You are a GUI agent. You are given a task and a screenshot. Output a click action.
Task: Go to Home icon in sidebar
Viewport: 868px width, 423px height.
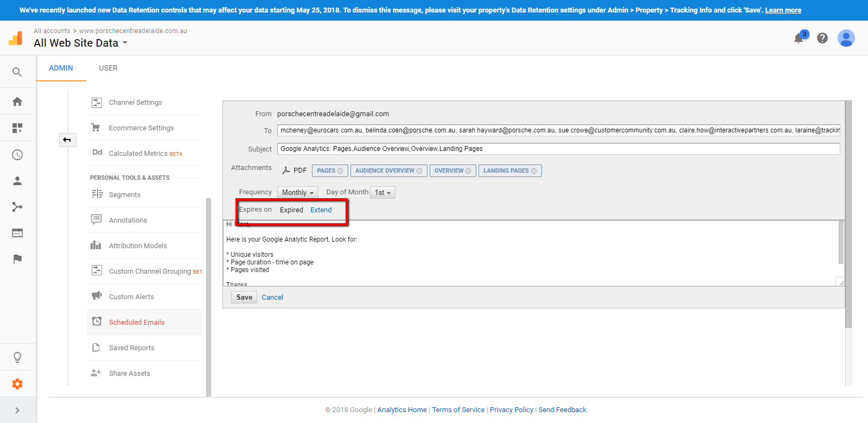(17, 102)
